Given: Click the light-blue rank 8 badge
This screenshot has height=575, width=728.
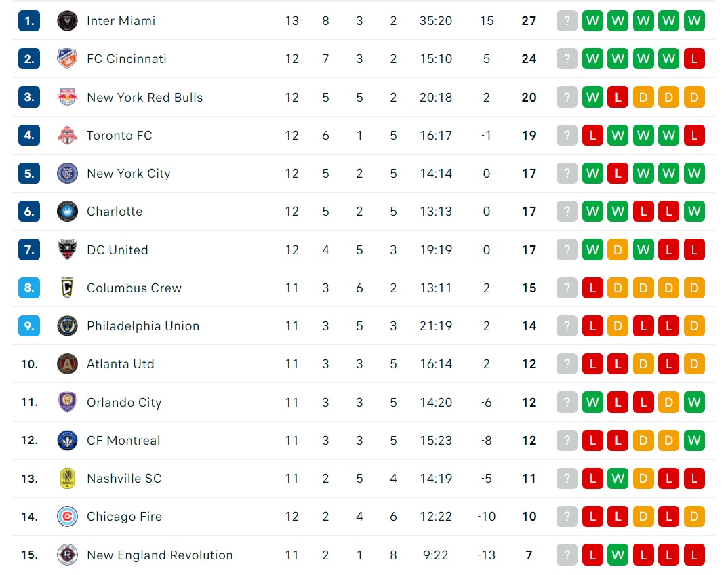Looking at the screenshot, I should 28,287.
